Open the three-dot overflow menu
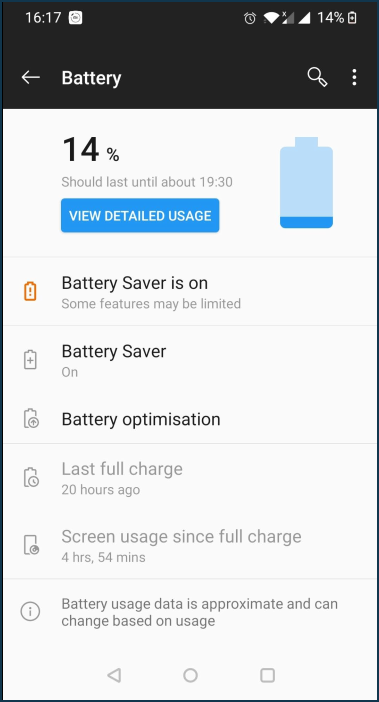This screenshot has width=379, height=702. [x=354, y=77]
